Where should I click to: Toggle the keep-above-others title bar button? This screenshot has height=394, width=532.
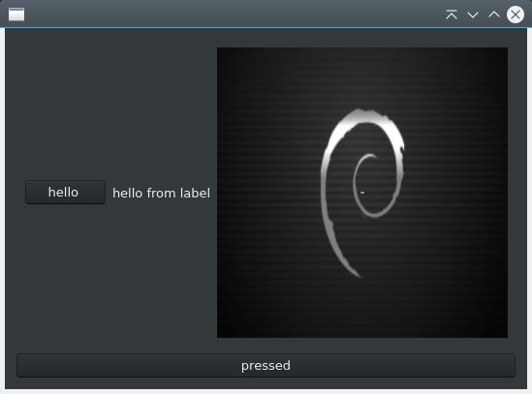click(x=452, y=15)
